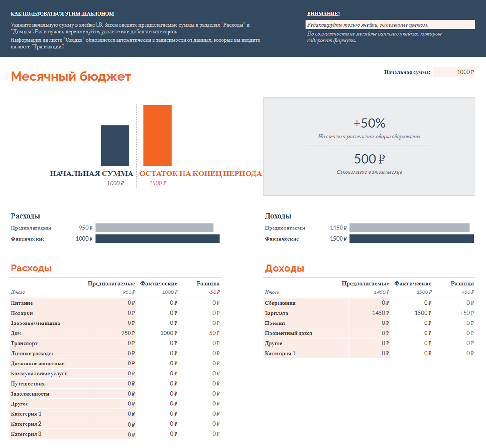Click the Личные расходы category cell

[51, 353]
